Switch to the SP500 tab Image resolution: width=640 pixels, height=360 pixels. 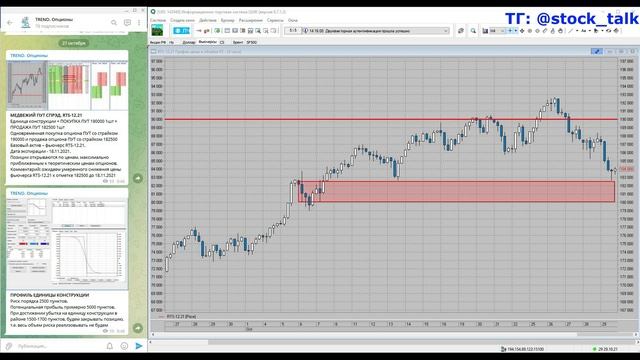pyautogui.click(x=252, y=42)
